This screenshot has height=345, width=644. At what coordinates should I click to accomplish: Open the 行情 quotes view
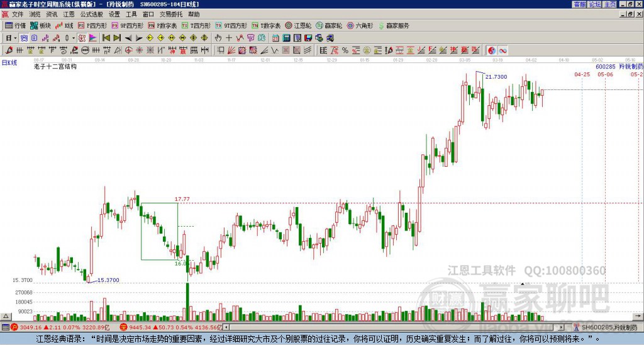(16, 25)
